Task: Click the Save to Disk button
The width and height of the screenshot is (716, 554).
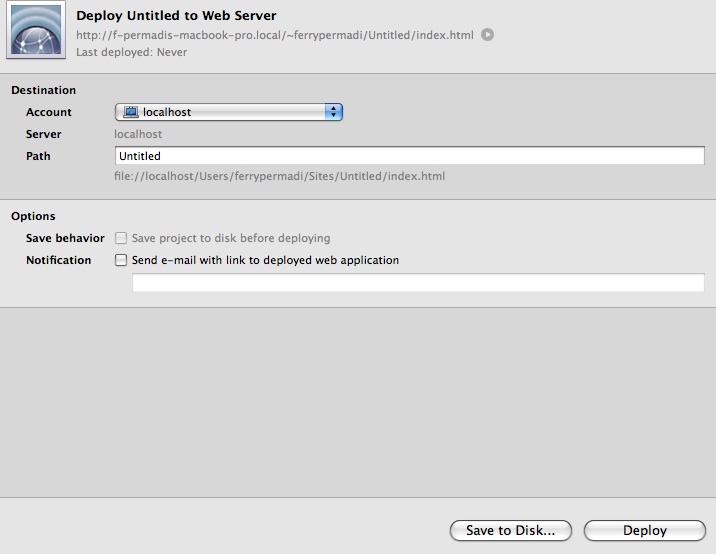Action: tap(511, 530)
